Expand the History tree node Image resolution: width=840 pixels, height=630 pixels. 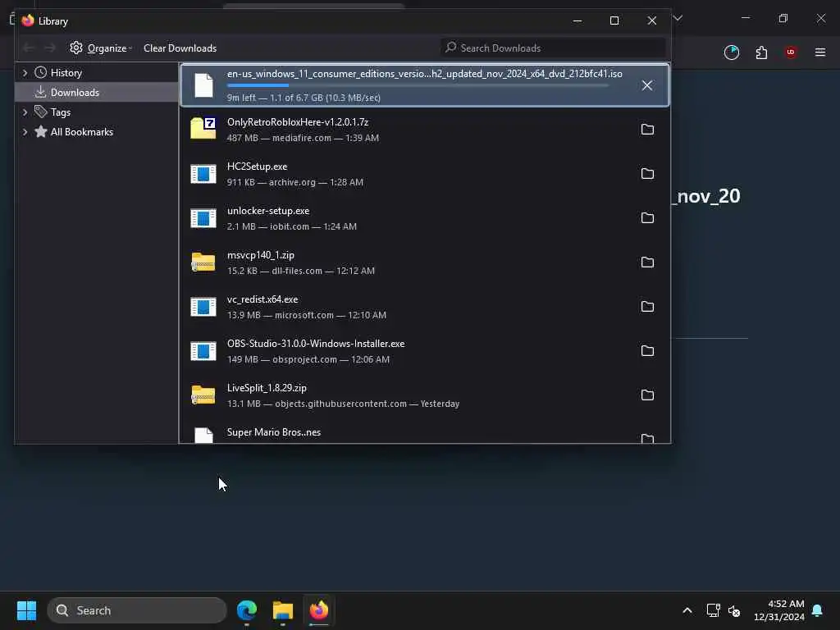25,73
